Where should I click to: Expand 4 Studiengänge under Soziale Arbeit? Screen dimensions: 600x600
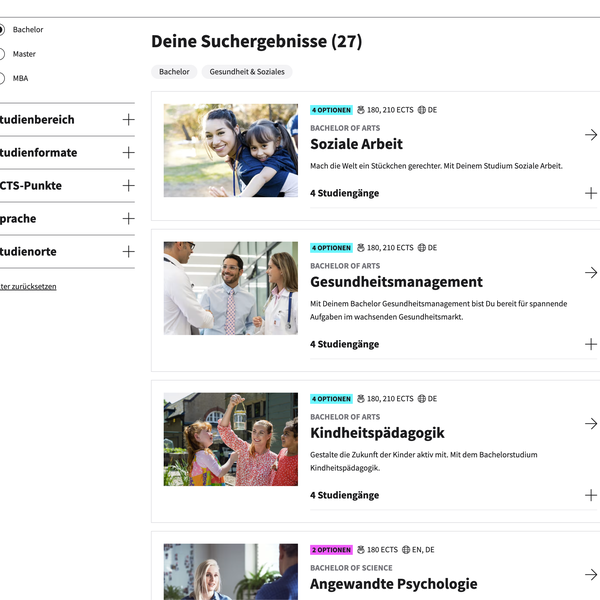pos(591,193)
